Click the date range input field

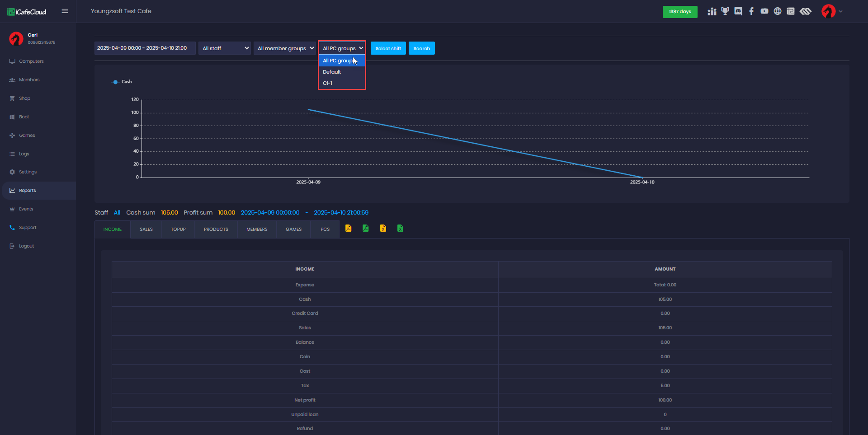[x=144, y=48]
